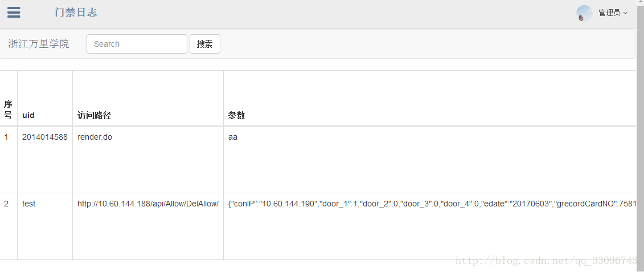Open the hamburger menu icon
The width and height of the screenshot is (644, 272).
(14, 13)
